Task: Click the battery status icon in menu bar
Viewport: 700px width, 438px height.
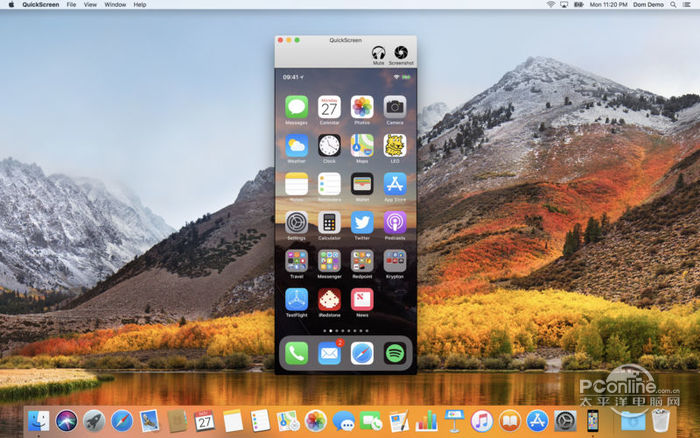Action: tap(579, 4)
